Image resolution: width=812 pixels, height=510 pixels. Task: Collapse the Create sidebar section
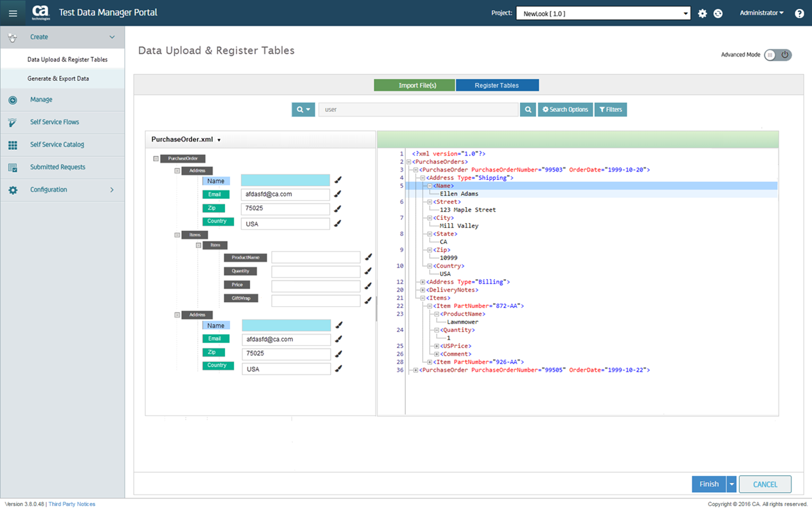click(112, 37)
